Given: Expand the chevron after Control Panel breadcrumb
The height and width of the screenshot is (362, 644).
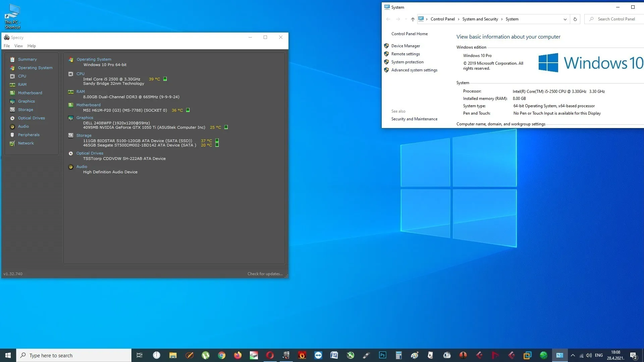Looking at the screenshot, I should [459, 19].
